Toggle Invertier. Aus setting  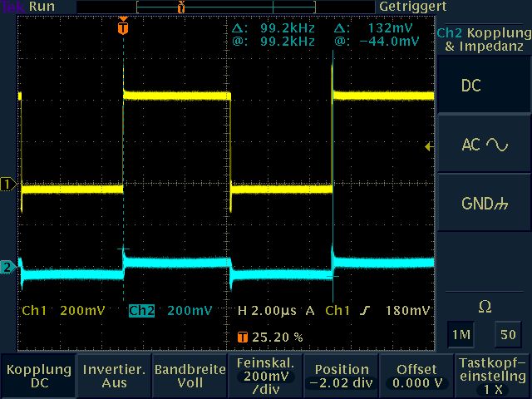(x=114, y=376)
